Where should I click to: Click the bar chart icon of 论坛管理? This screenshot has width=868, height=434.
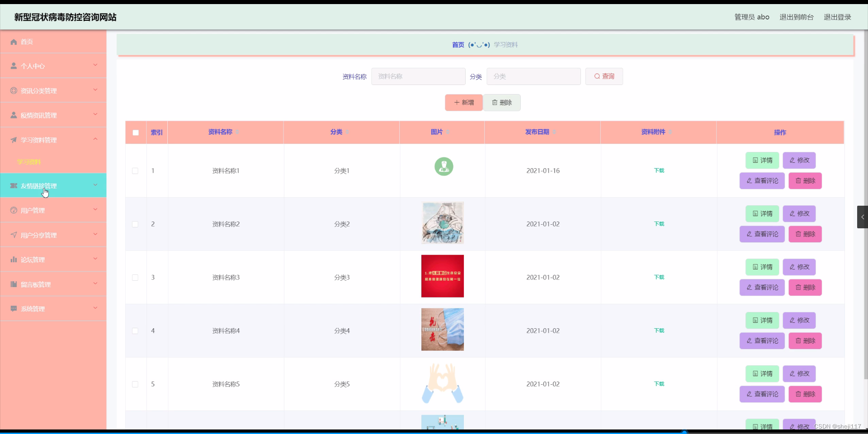pos(14,259)
